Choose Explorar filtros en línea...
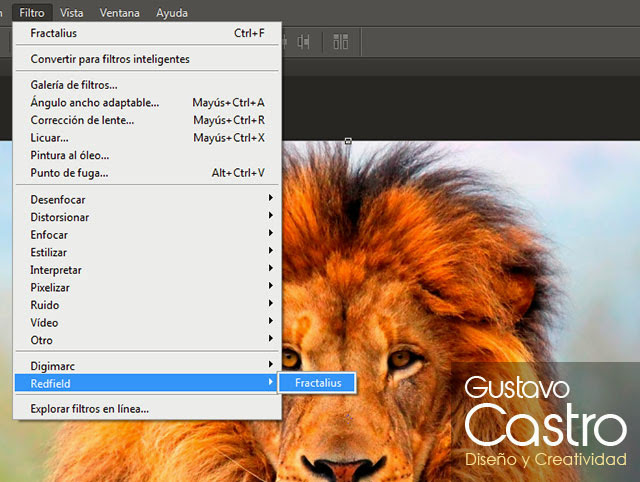The image size is (640, 482). pyautogui.click(x=147, y=409)
